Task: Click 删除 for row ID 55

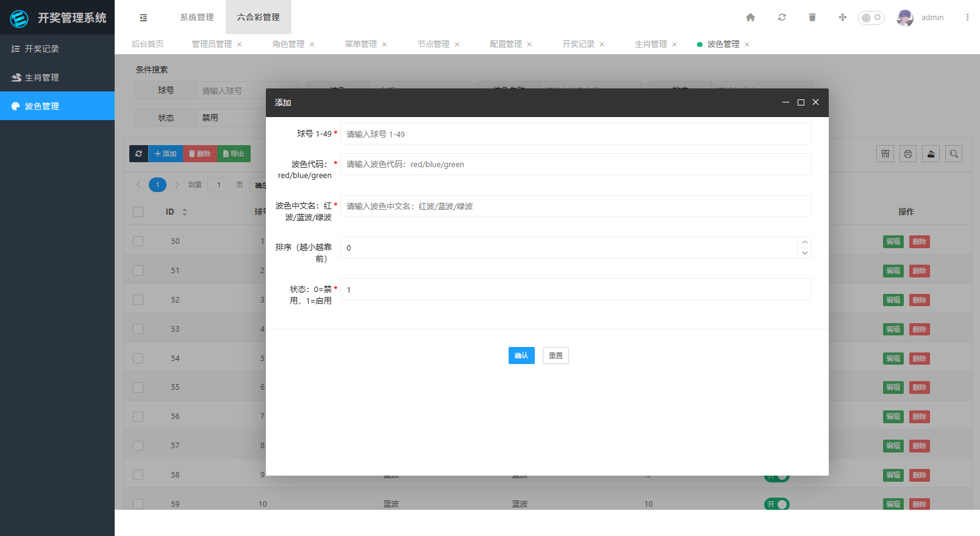Action: pyautogui.click(x=920, y=387)
